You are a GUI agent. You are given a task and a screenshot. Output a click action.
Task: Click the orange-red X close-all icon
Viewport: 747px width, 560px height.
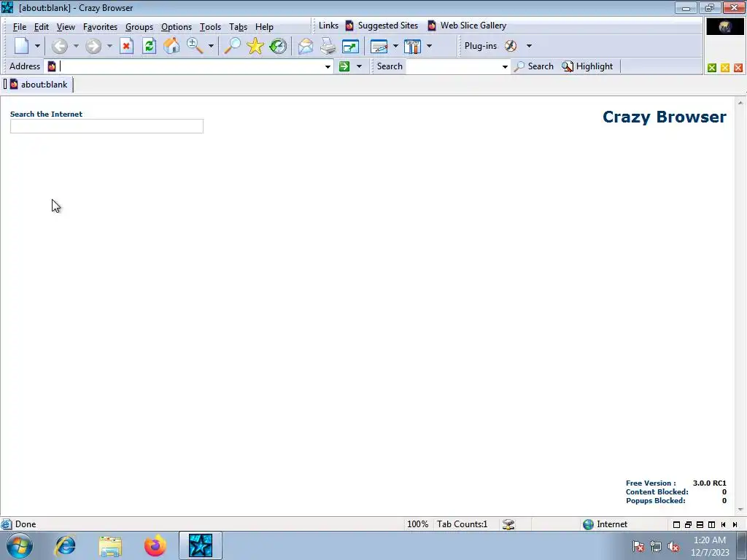(x=738, y=68)
